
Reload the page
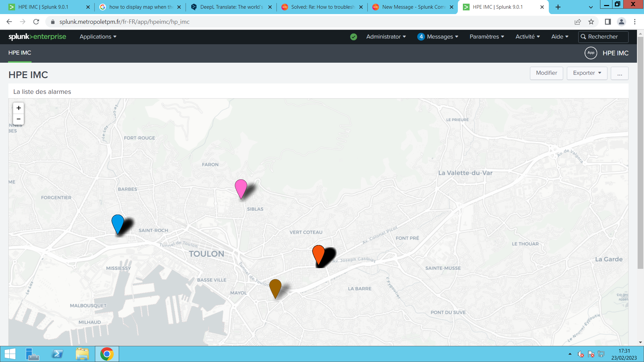point(36,22)
